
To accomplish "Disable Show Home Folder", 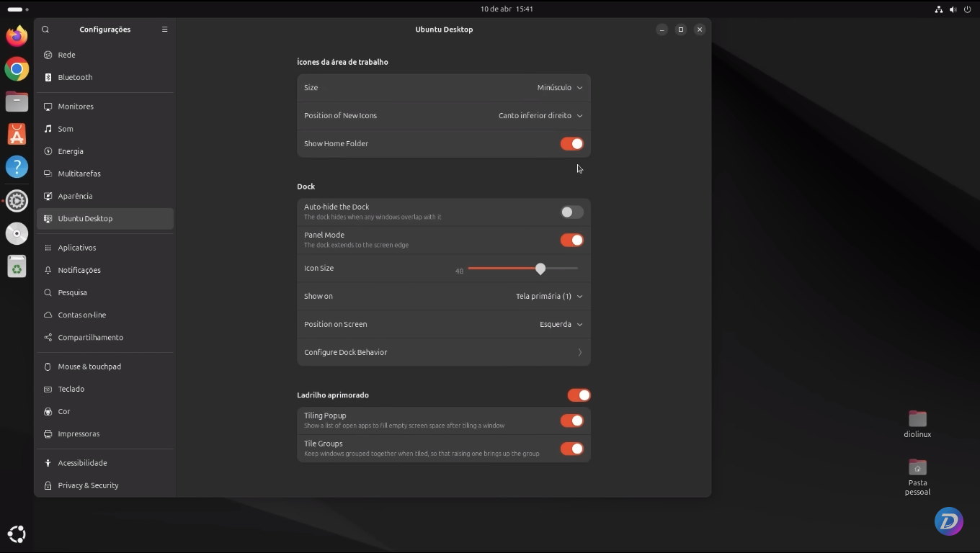I will pos(572,143).
